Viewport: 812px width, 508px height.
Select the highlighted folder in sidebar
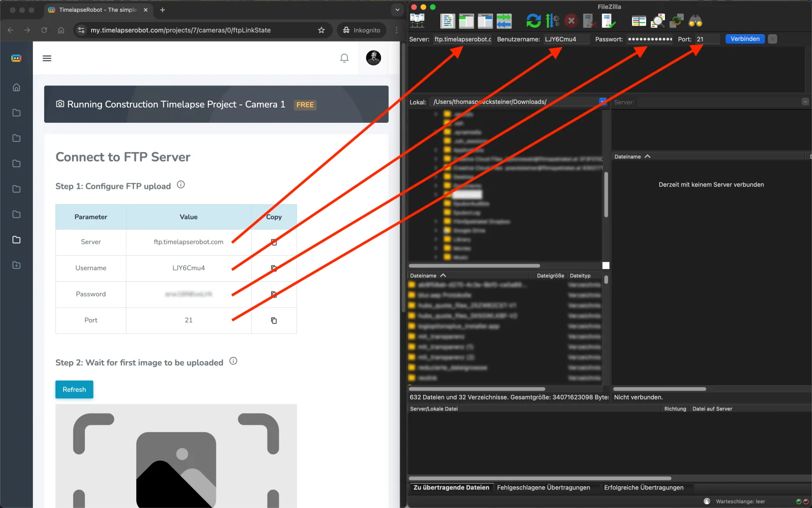16,240
